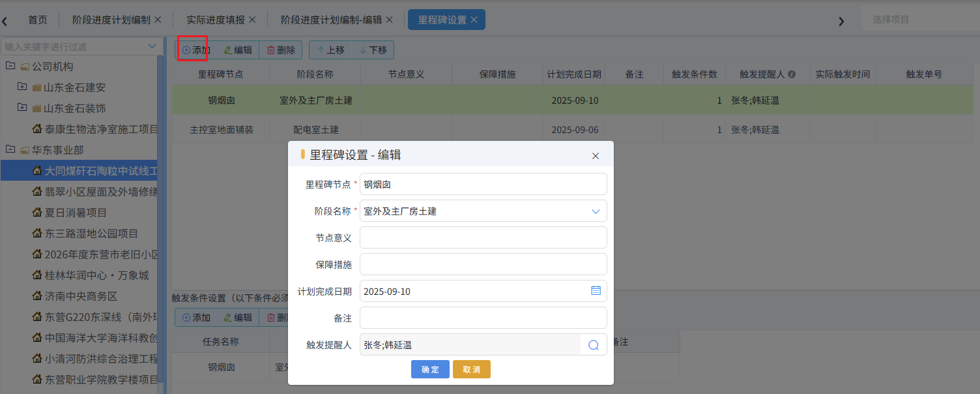
Task: Open the 实际进度填报 tab
Action: pos(216,20)
